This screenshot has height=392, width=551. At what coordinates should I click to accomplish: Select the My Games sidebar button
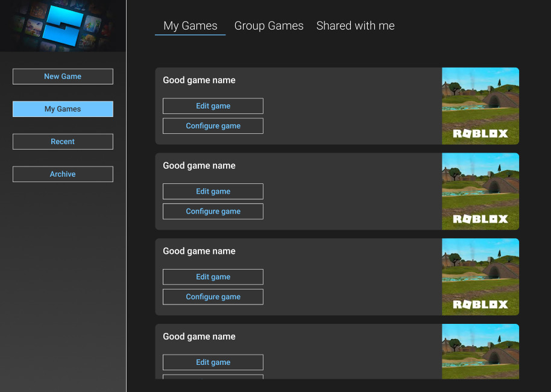pos(63,109)
